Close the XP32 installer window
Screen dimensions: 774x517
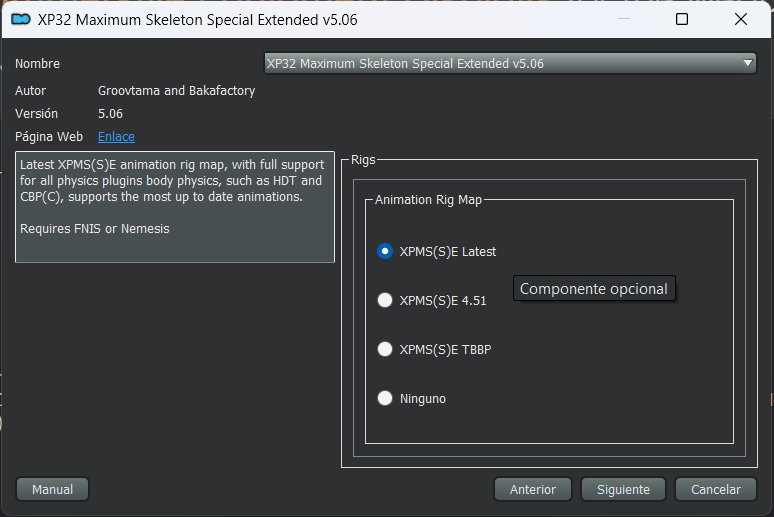pyautogui.click(x=741, y=19)
